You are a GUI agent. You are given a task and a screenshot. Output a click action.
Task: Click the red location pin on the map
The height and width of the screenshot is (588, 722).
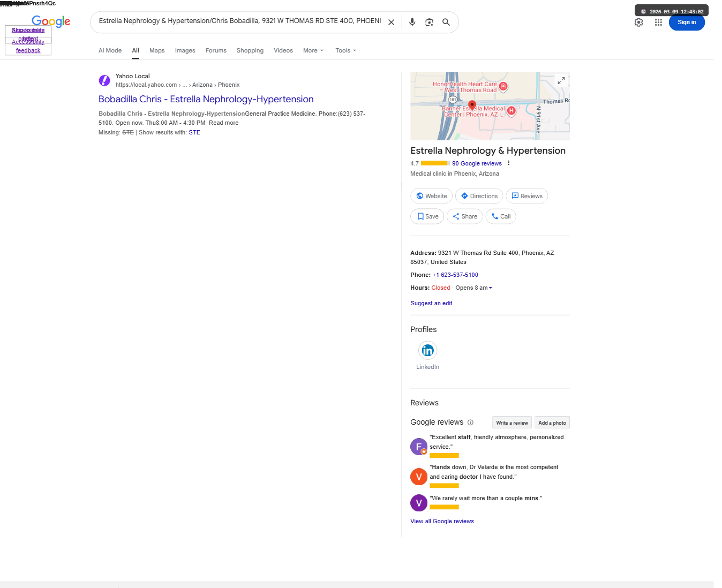(472, 104)
